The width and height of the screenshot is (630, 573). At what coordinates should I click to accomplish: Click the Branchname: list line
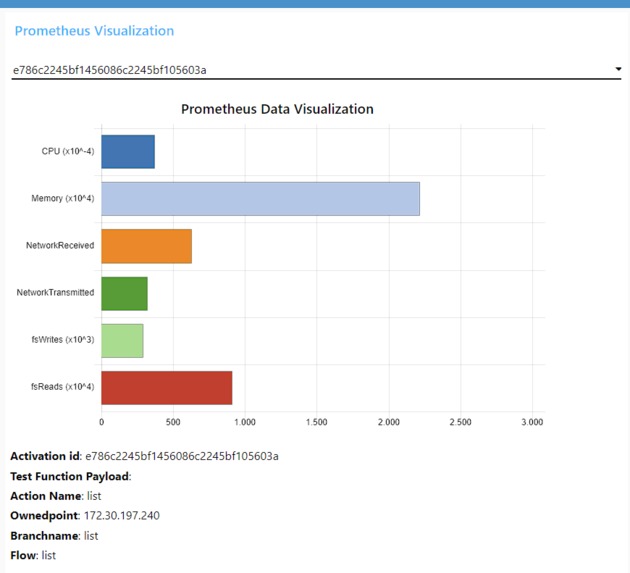tap(54, 536)
